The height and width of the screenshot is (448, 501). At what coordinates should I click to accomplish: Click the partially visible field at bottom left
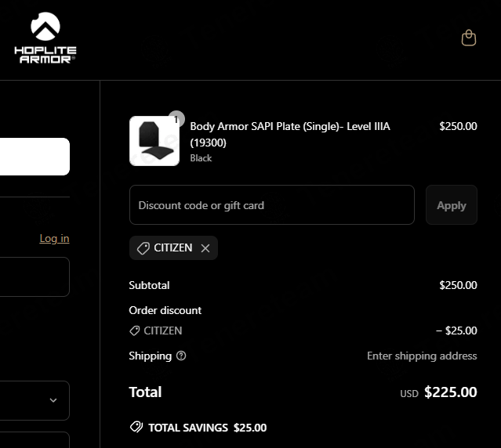point(34,440)
